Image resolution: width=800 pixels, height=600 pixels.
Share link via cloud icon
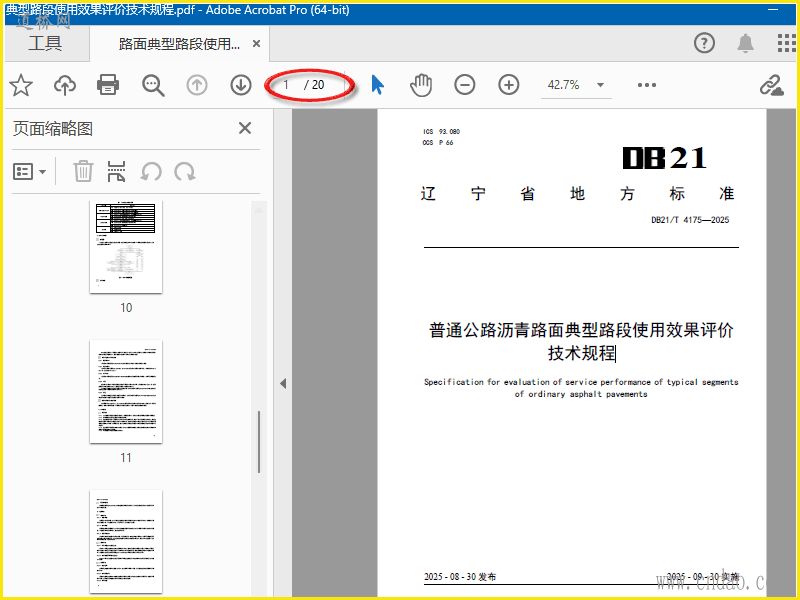click(771, 85)
